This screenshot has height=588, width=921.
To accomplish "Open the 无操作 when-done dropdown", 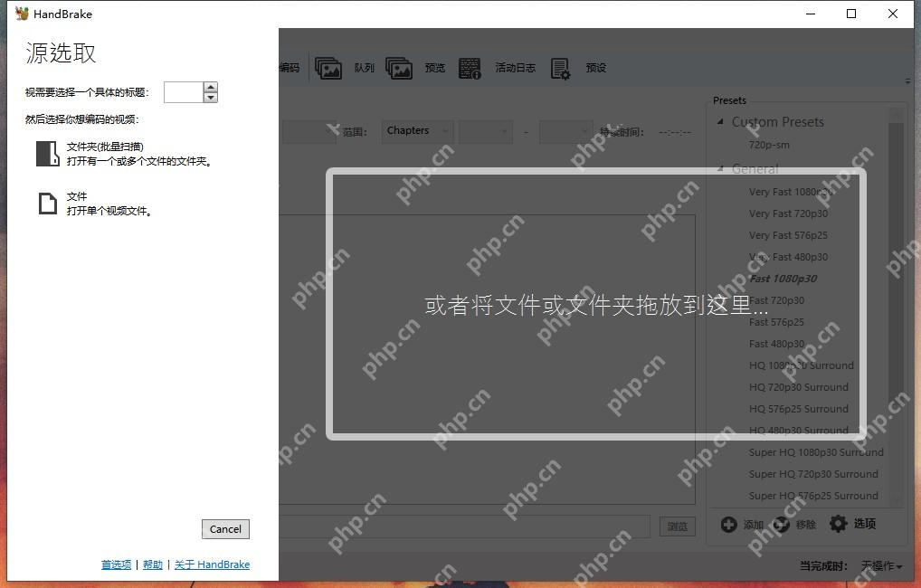I will (882, 566).
